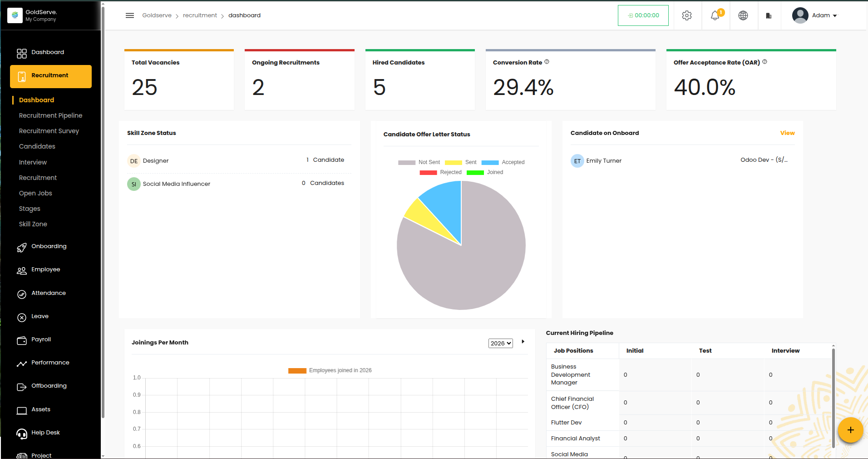Toggle the hamburger sidebar menu

pyautogui.click(x=130, y=15)
